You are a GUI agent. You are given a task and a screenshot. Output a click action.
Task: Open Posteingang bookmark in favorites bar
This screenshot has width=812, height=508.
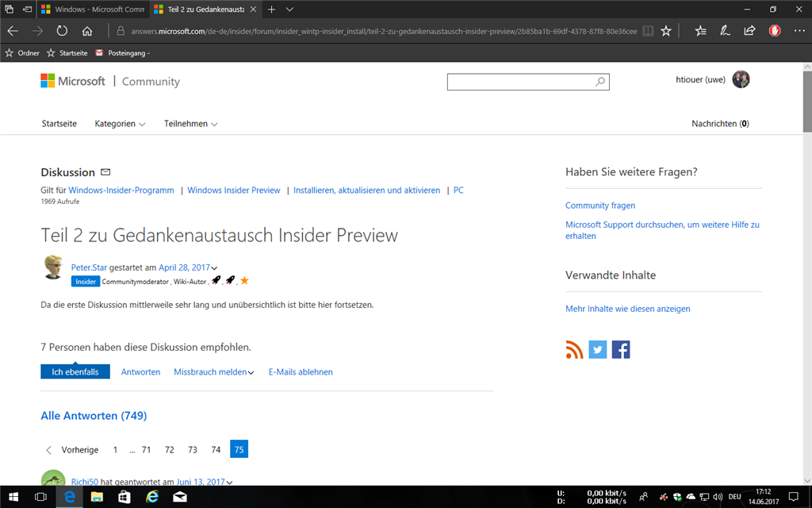tap(123, 53)
